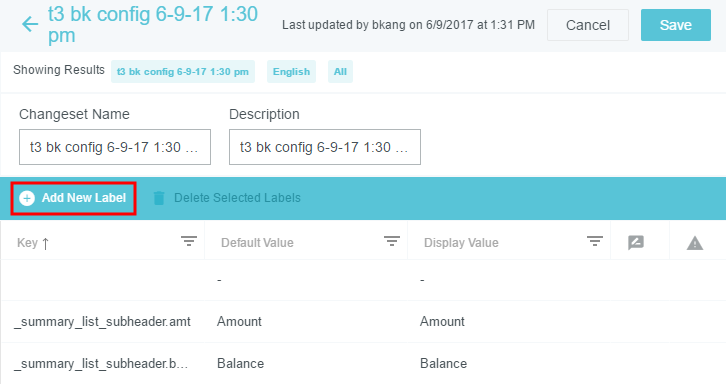726x384 pixels.
Task: Select the All filter chip
Action: click(340, 72)
